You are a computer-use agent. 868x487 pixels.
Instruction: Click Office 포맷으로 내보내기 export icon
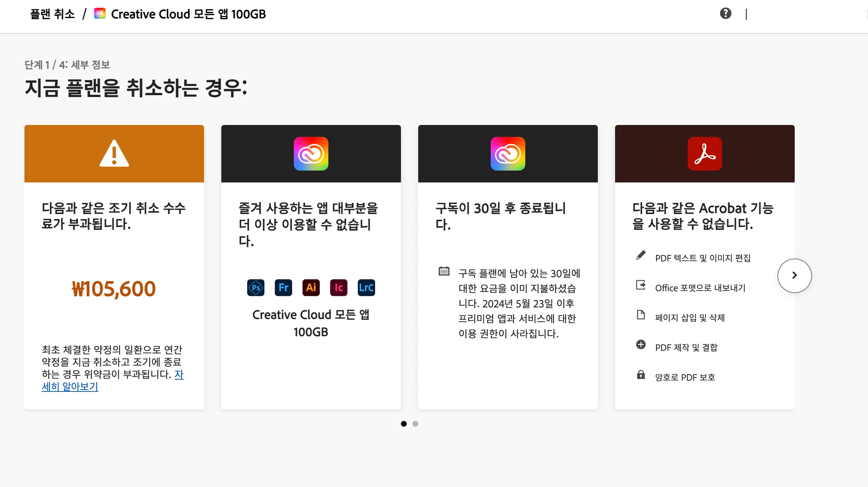[641, 285]
